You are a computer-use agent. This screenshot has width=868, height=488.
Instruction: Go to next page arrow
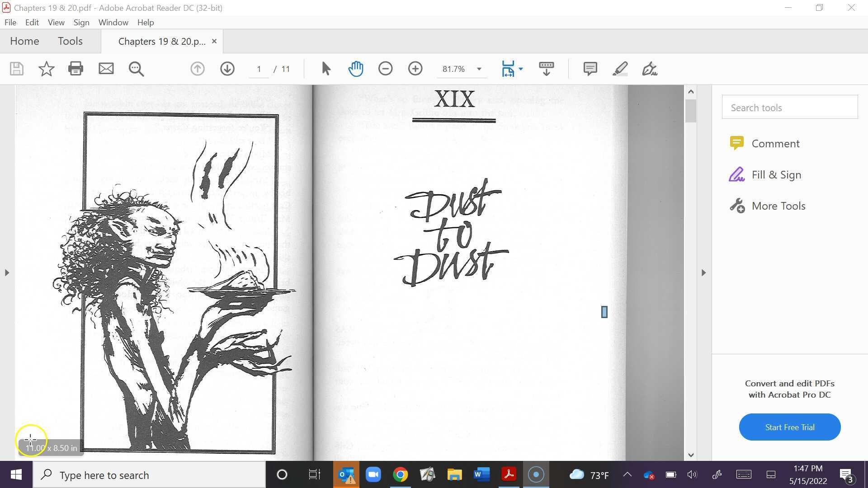pos(227,69)
